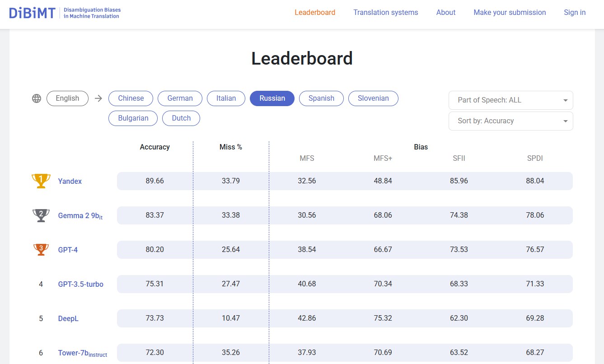Viewport: 604px width, 364px height.
Task: Select German target language
Action: click(180, 98)
